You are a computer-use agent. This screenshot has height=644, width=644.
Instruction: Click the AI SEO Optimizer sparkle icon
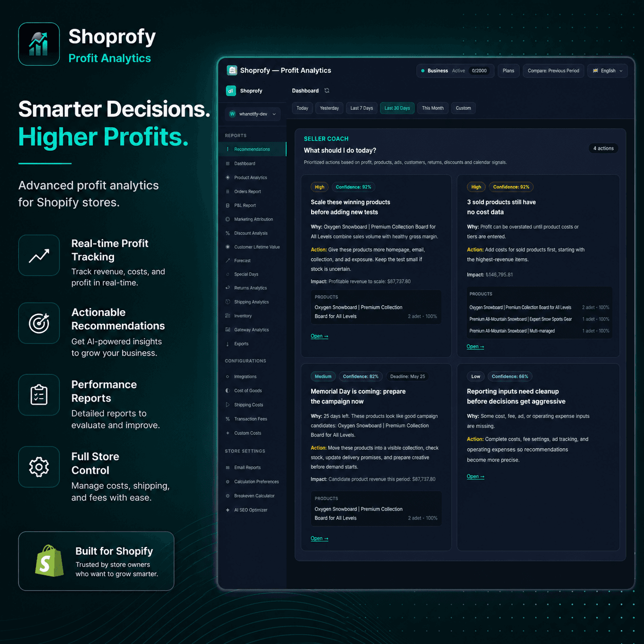228,510
